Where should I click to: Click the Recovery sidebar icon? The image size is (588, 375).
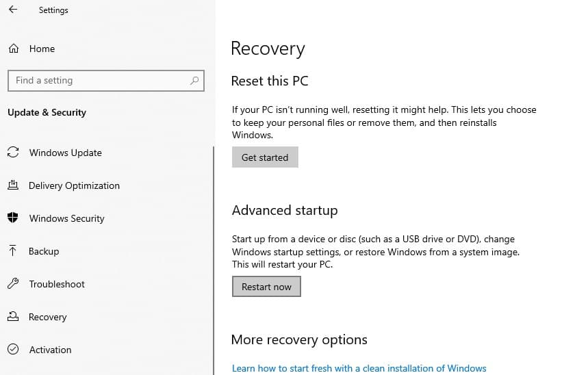coord(13,317)
